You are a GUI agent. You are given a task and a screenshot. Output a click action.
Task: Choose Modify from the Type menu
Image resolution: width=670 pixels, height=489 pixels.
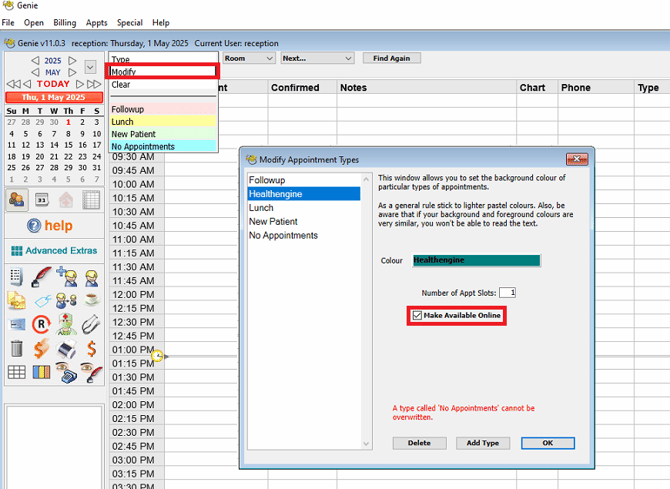point(162,72)
